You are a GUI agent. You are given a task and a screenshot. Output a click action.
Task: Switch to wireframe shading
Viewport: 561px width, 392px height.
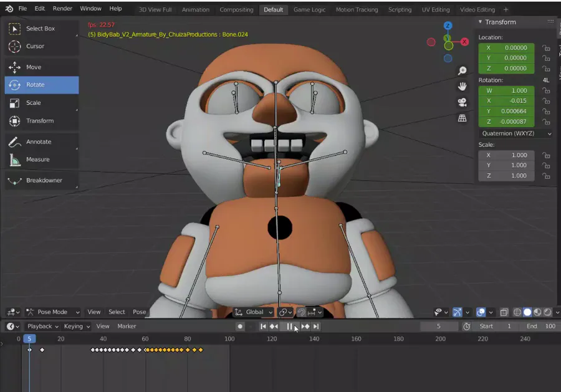click(517, 313)
